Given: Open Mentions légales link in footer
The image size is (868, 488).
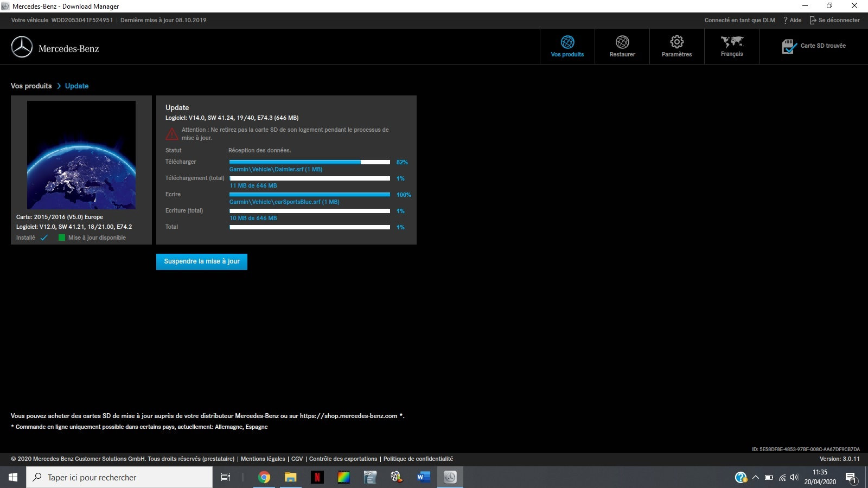Looking at the screenshot, I should [263, 459].
